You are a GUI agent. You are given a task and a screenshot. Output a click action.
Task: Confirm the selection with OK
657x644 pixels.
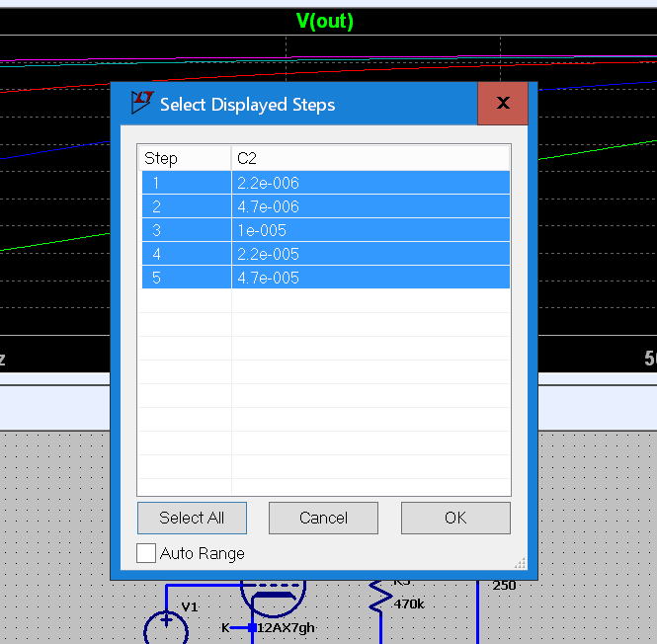click(455, 518)
